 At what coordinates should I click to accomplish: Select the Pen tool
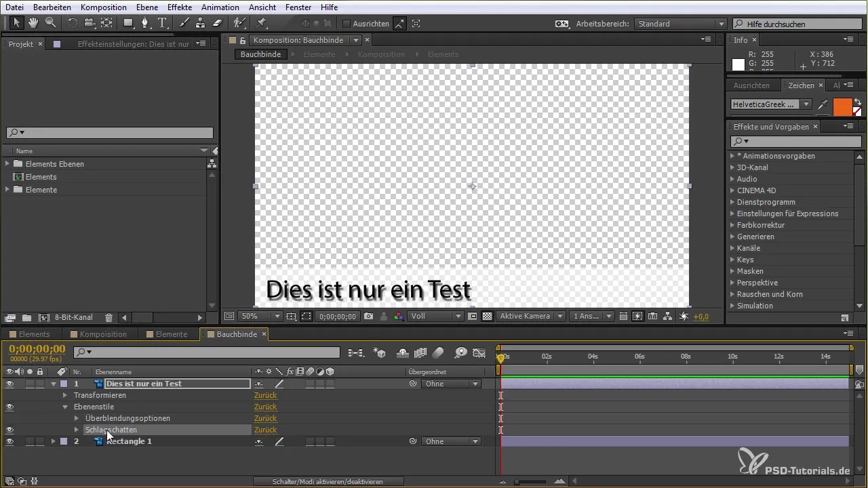click(145, 23)
